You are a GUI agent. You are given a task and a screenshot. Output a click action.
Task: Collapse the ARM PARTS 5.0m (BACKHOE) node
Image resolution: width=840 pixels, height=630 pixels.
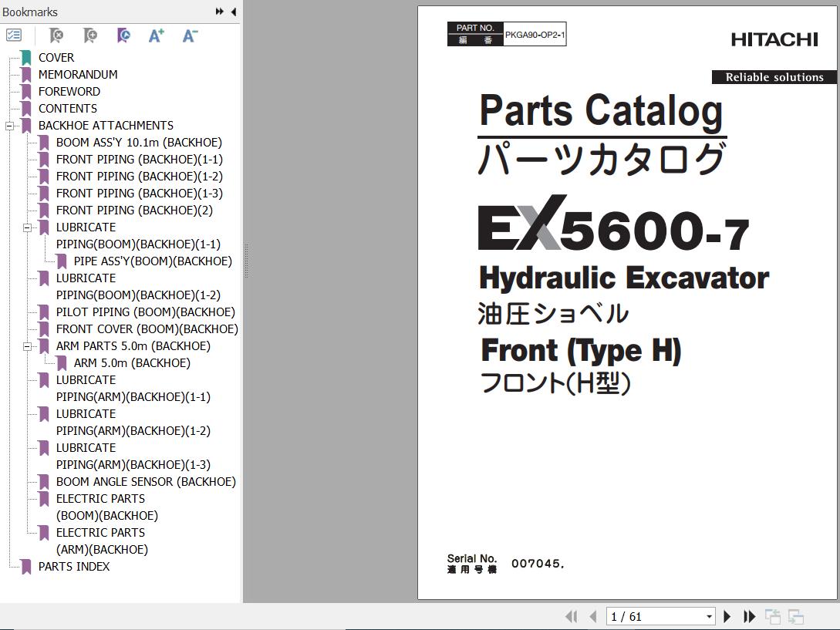click(27, 346)
